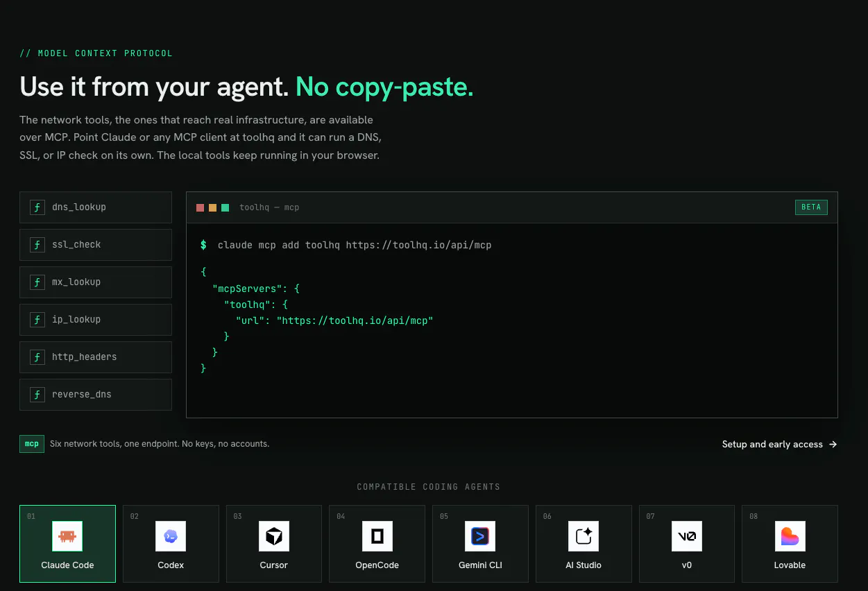Choose the AI Studio agent label
Image resolution: width=868 pixels, height=591 pixels.
[584, 565]
